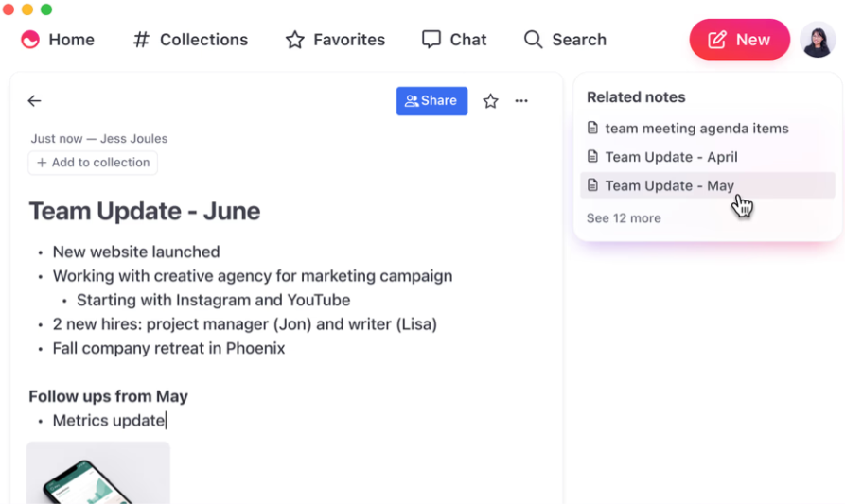
Task: Open related note Team Update - May
Action: (708, 185)
